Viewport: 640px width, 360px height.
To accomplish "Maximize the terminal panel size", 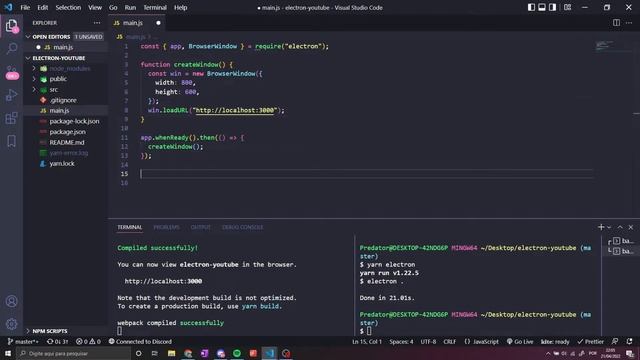I will [620, 227].
